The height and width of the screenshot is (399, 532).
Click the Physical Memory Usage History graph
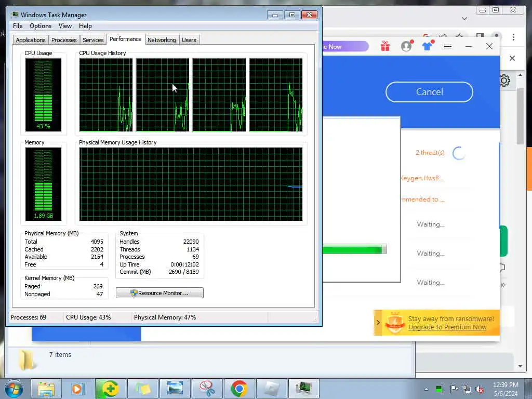click(x=191, y=184)
